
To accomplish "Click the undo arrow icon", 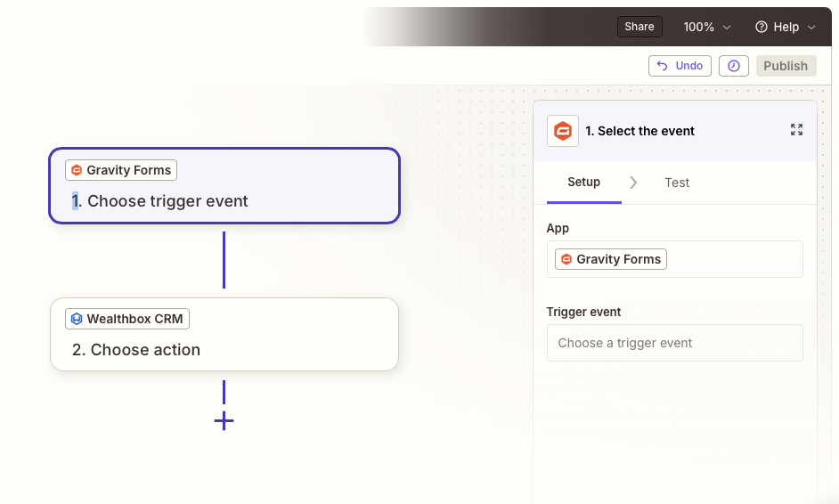I will pos(663,66).
